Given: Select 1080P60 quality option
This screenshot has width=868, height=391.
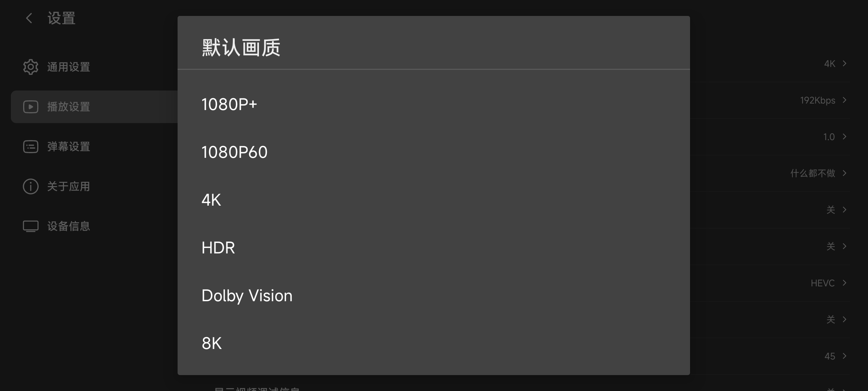Looking at the screenshot, I should click(x=234, y=152).
